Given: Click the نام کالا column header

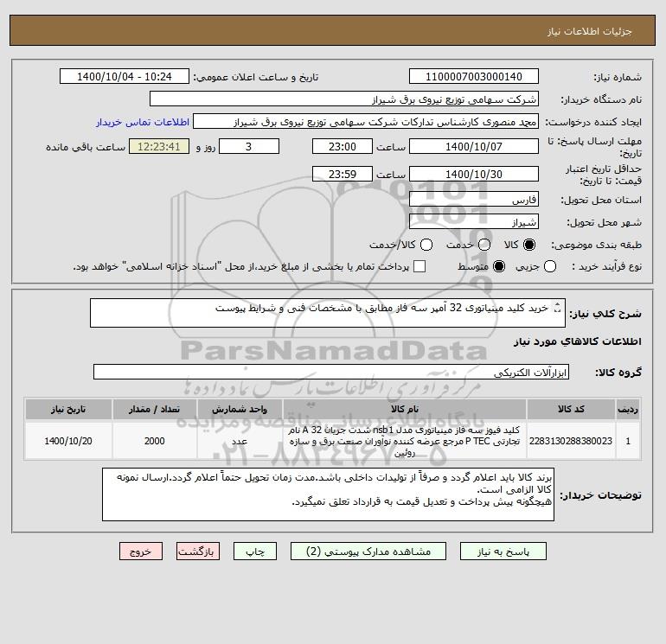Looking at the screenshot, I should coord(405,409).
